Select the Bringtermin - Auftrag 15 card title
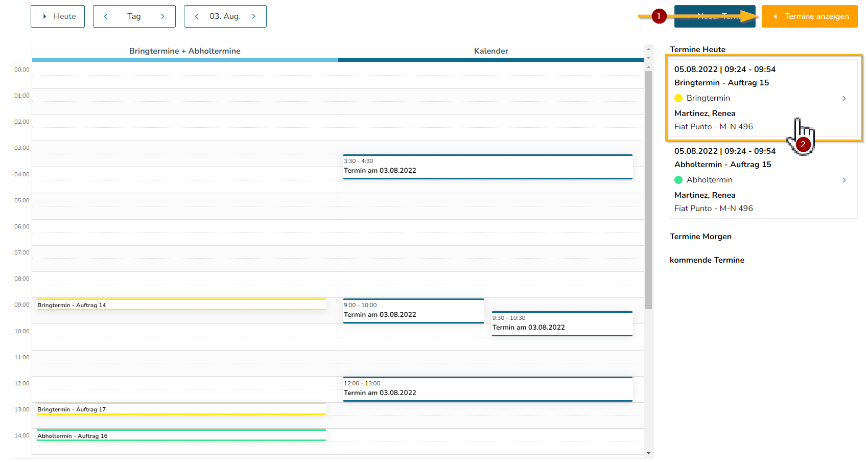 (721, 83)
